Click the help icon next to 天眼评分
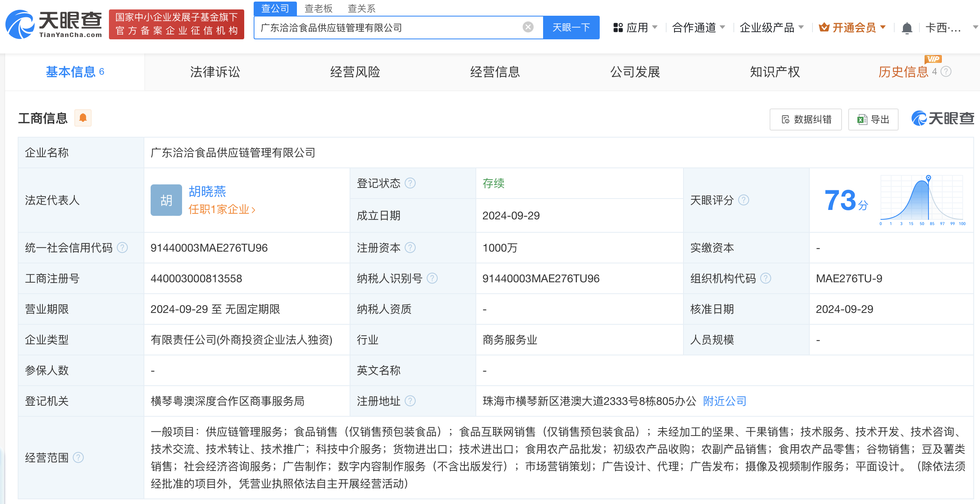 tap(744, 200)
